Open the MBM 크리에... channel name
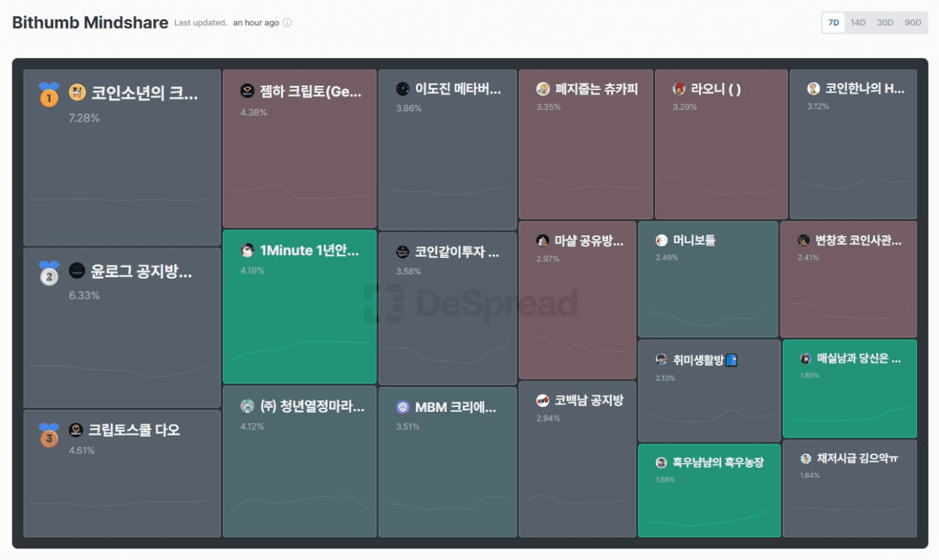 click(456, 408)
